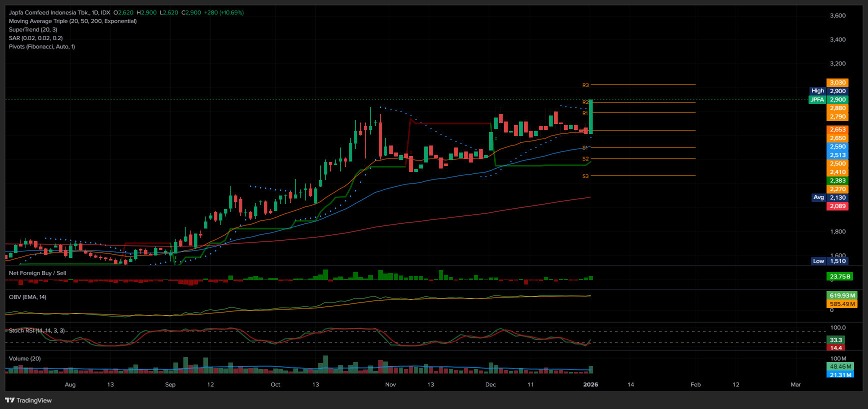Click the 619.93M OBV value tag
Image resolution: width=868 pixels, height=409 pixels.
click(842, 295)
